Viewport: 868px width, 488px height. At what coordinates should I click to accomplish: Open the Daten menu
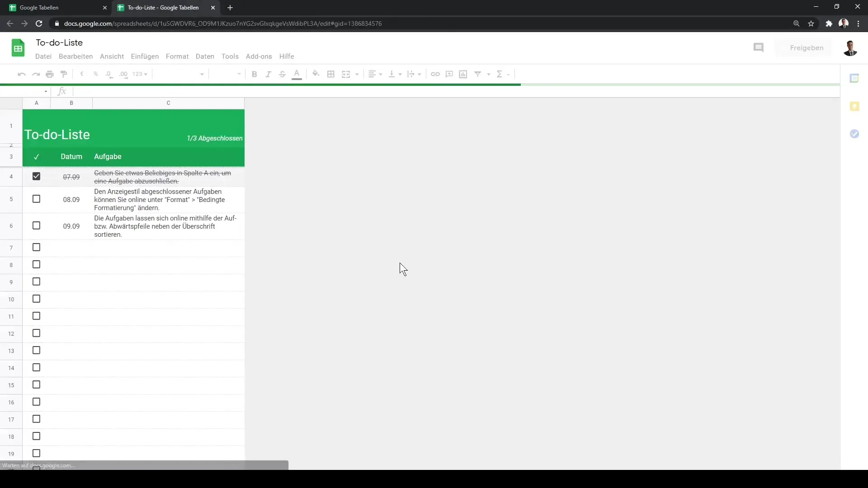point(204,56)
